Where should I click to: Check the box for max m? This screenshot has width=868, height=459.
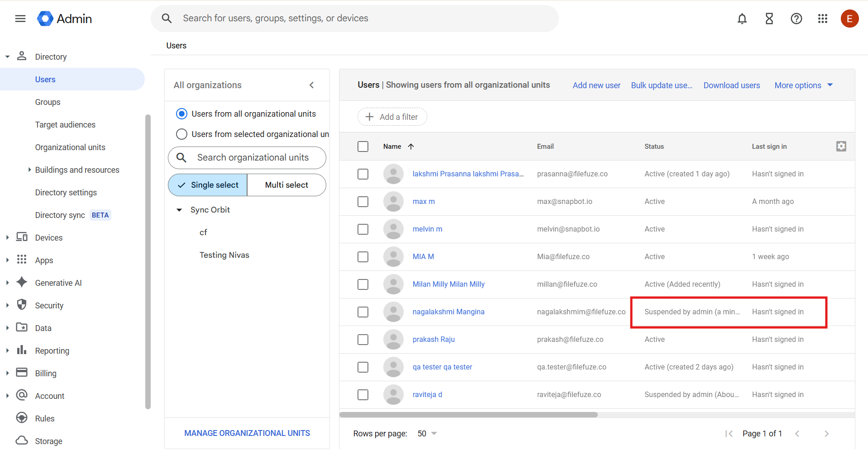[363, 202]
